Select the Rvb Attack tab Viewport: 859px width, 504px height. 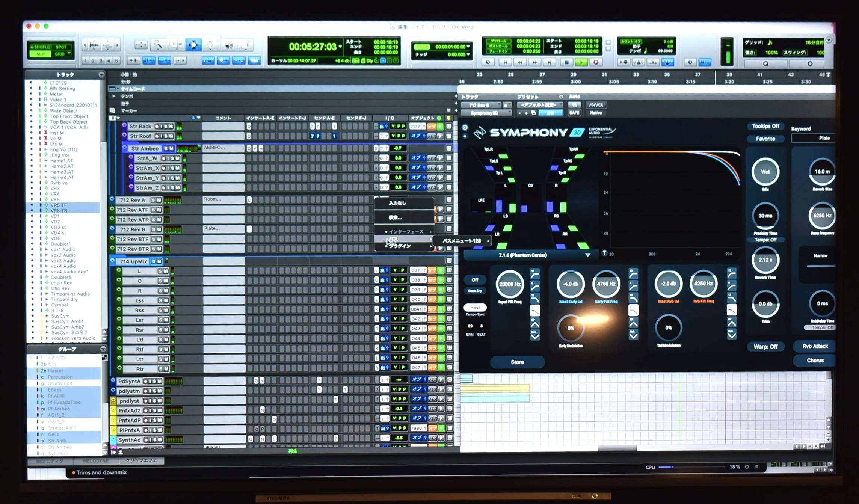(815, 346)
